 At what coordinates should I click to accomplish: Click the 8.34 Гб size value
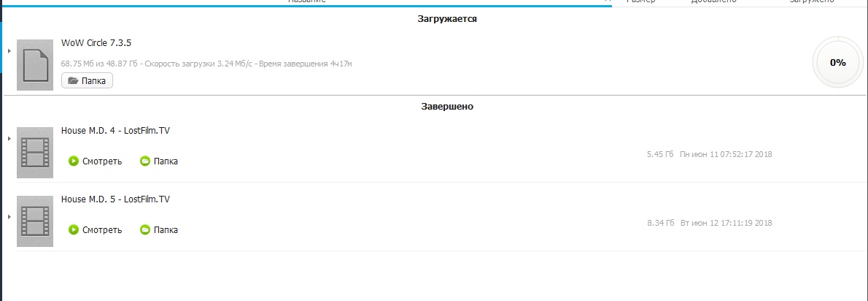tap(660, 223)
